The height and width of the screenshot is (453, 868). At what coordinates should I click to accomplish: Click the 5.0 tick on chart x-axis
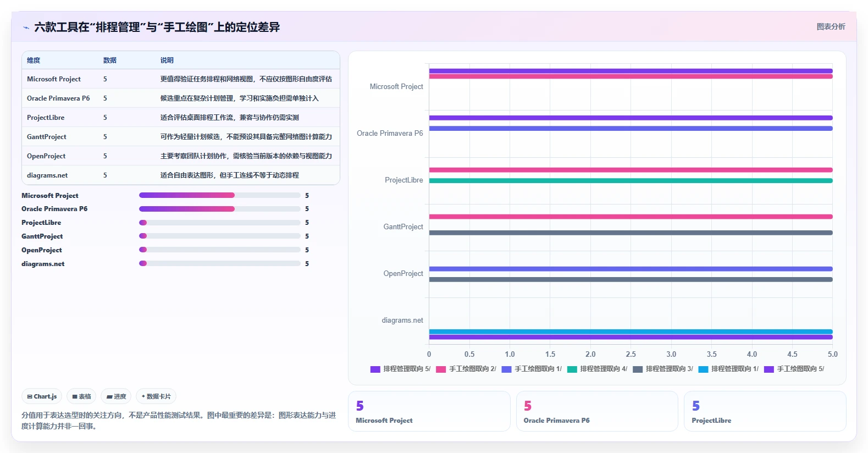click(832, 355)
